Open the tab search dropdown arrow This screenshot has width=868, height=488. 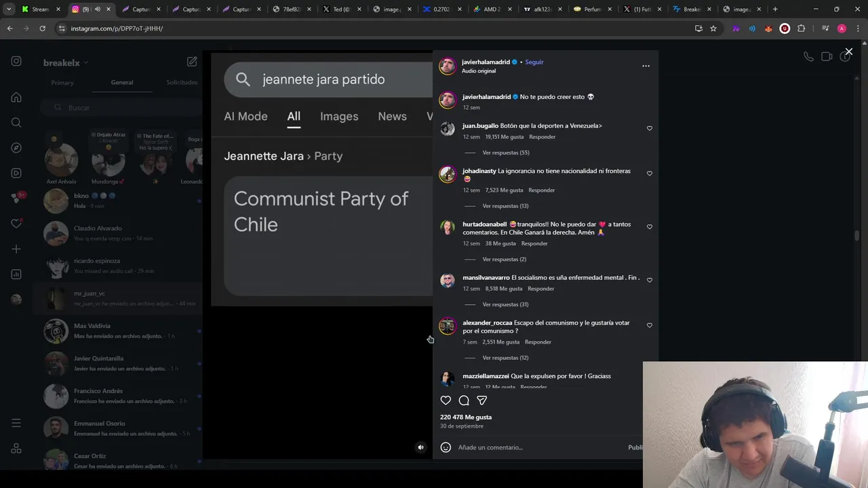tap(8, 9)
